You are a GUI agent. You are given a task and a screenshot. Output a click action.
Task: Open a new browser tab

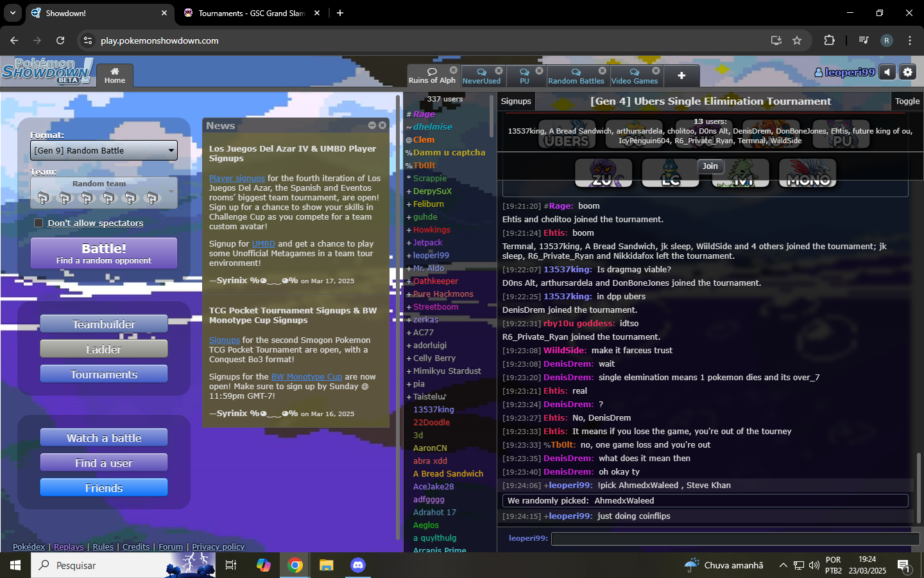coord(340,13)
